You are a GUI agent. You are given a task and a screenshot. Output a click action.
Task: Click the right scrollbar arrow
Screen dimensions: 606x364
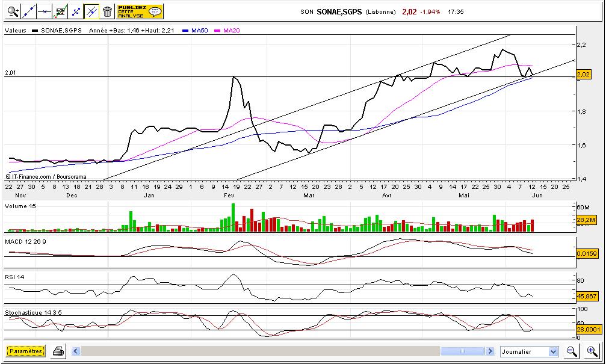coord(490,351)
